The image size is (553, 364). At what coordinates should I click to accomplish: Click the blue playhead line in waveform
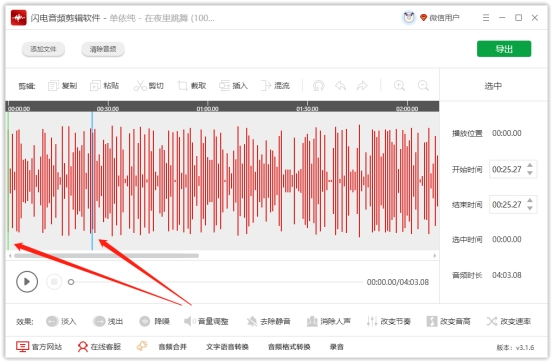[92, 181]
